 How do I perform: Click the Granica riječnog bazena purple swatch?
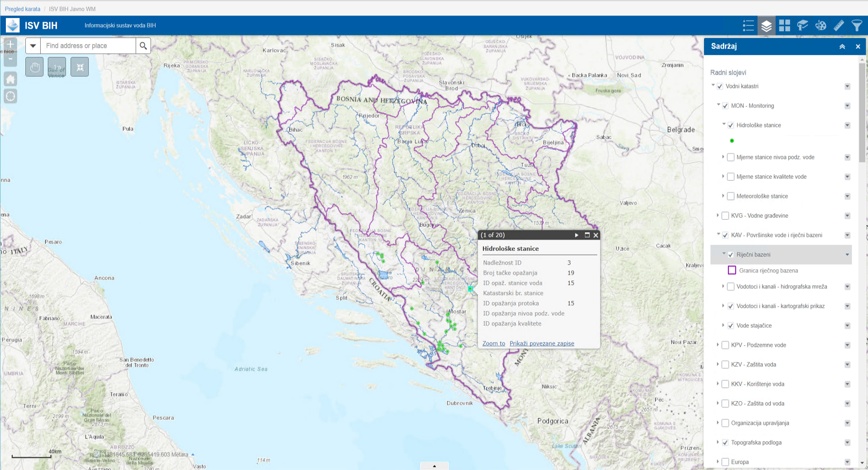(x=732, y=270)
